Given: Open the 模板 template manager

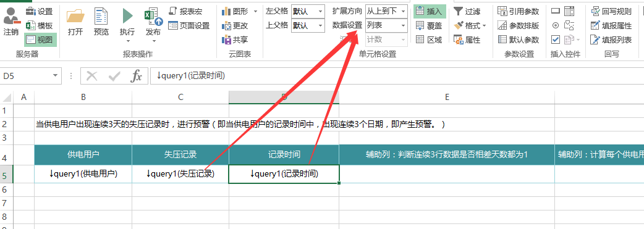Looking at the screenshot, I should click(40, 25).
